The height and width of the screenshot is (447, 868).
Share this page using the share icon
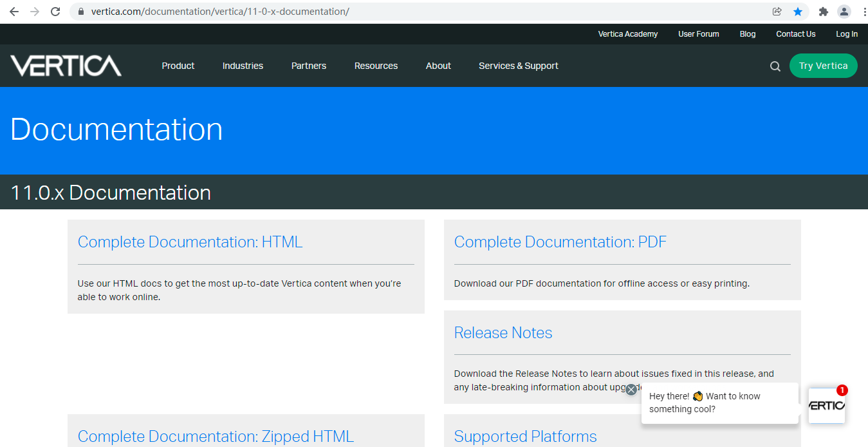pyautogui.click(x=777, y=12)
